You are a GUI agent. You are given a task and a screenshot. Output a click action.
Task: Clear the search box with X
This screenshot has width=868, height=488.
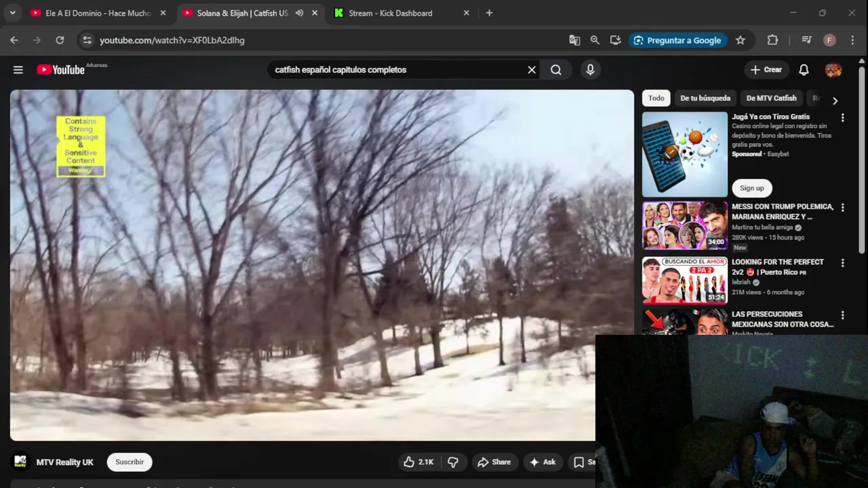tap(532, 70)
